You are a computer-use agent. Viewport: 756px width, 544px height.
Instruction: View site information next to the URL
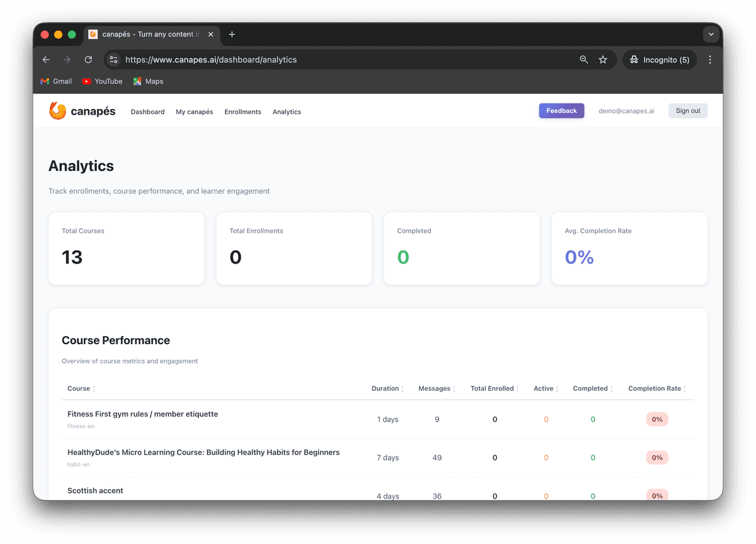[x=113, y=59]
